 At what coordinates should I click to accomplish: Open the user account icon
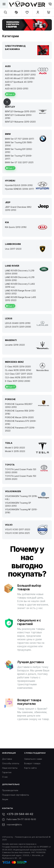click(38, 12)
